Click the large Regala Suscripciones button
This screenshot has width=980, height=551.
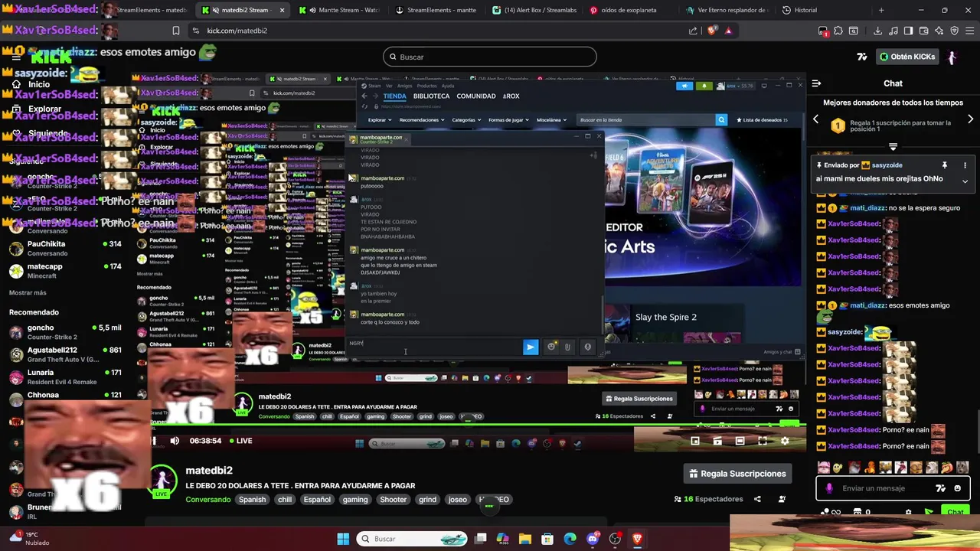pyautogui.click(x=737, y=474)
